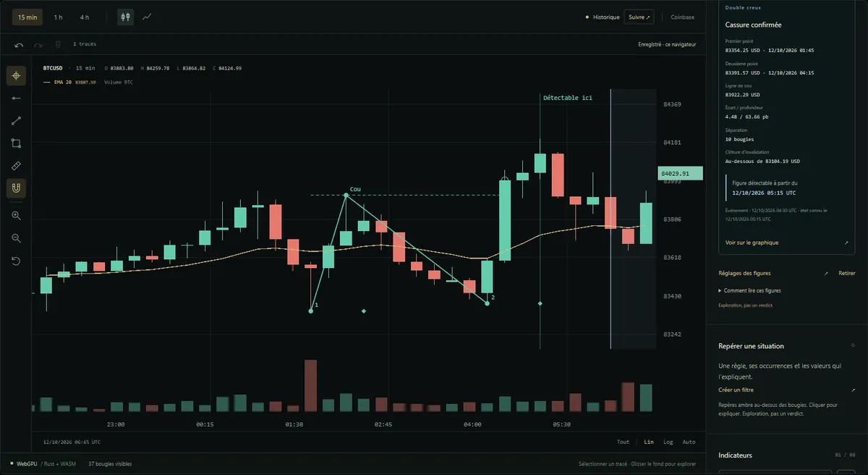The image size is (868, 475).
Task: Select the Log scale option
Action: click(x=668, y=442)
